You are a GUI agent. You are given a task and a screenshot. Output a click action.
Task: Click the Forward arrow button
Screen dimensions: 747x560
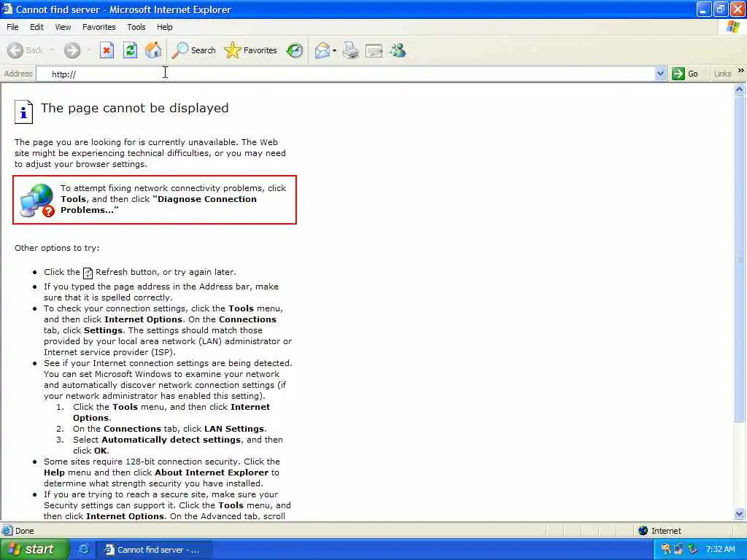pyautogui.click(x=72, y=50)
